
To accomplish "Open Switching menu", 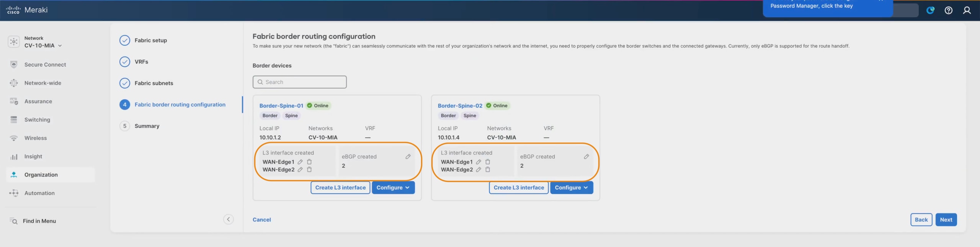I will pos(37,120).
